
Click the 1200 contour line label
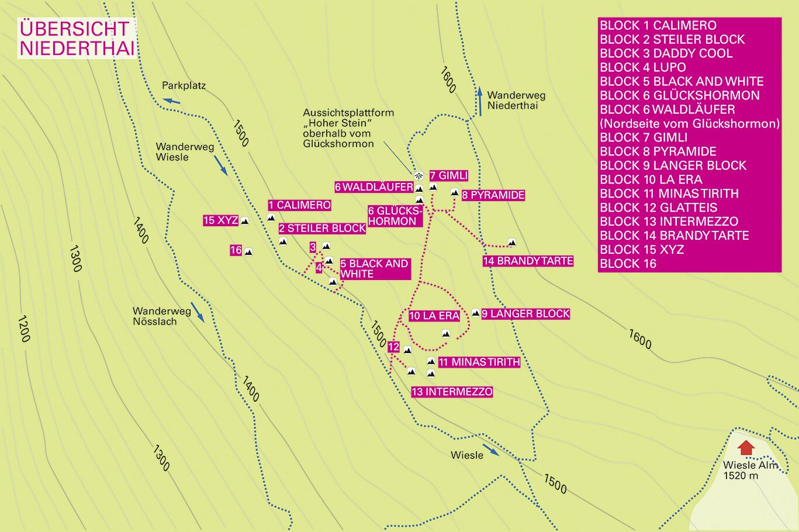24,329
